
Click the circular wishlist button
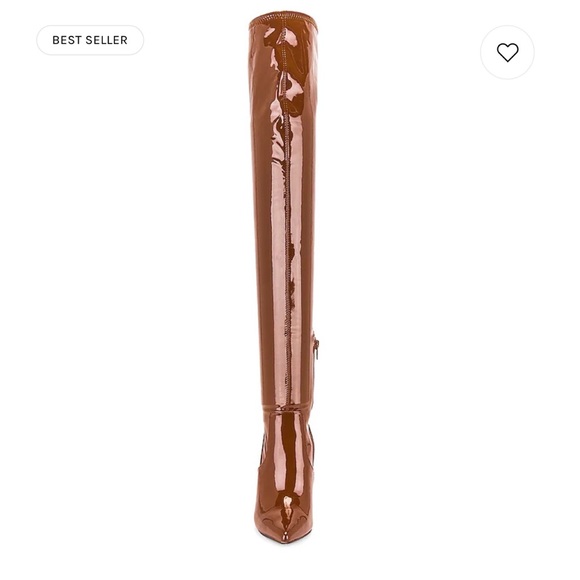(x=507, y=52)
